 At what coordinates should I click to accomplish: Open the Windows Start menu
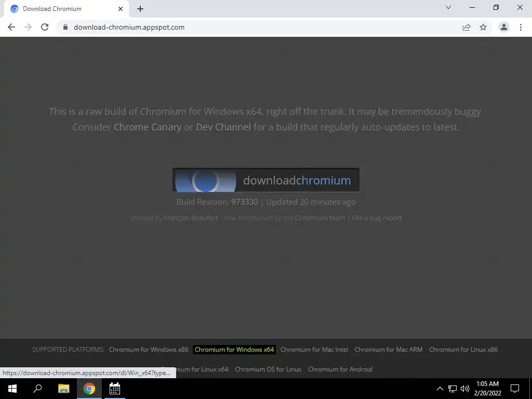coord(12,389)
